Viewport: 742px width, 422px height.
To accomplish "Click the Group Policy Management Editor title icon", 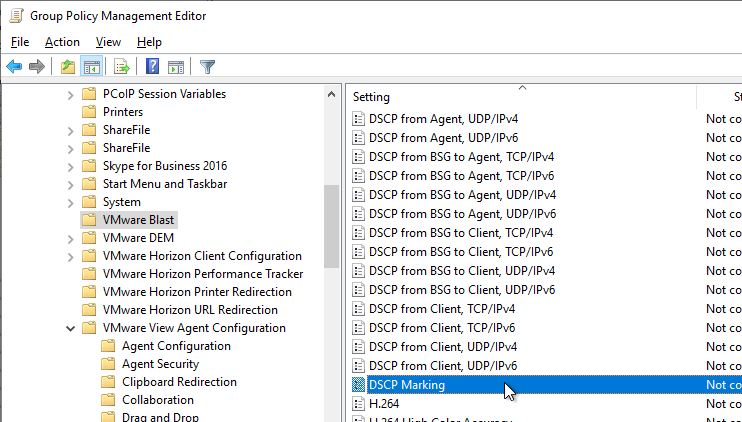I will point(16,16).
